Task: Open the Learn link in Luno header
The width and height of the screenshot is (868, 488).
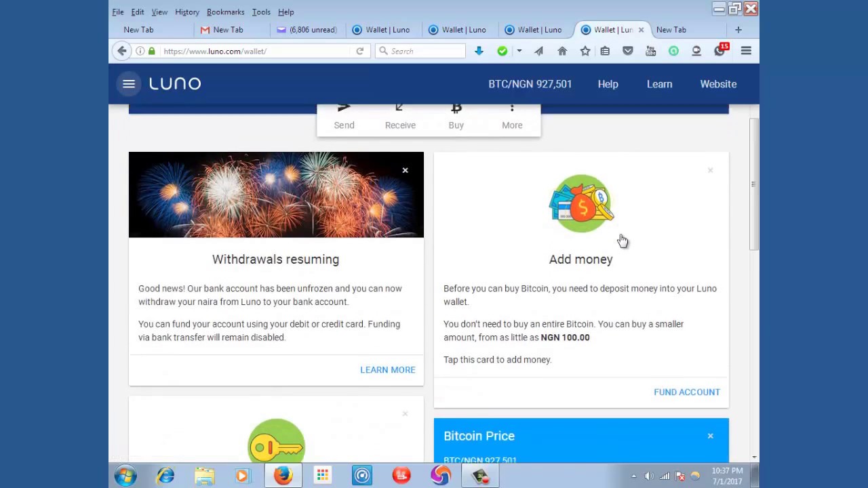Action: point(659,84)
